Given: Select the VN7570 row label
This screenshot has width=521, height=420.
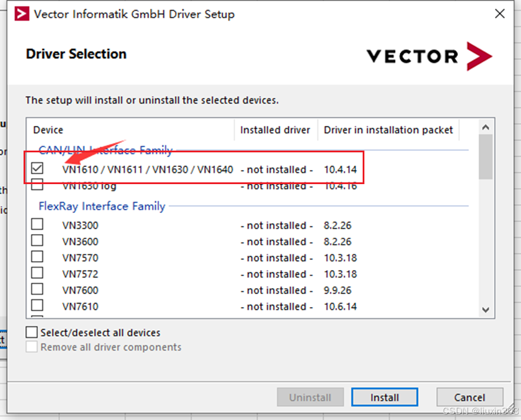Looking at the screenshot, I should coord(81,258).
